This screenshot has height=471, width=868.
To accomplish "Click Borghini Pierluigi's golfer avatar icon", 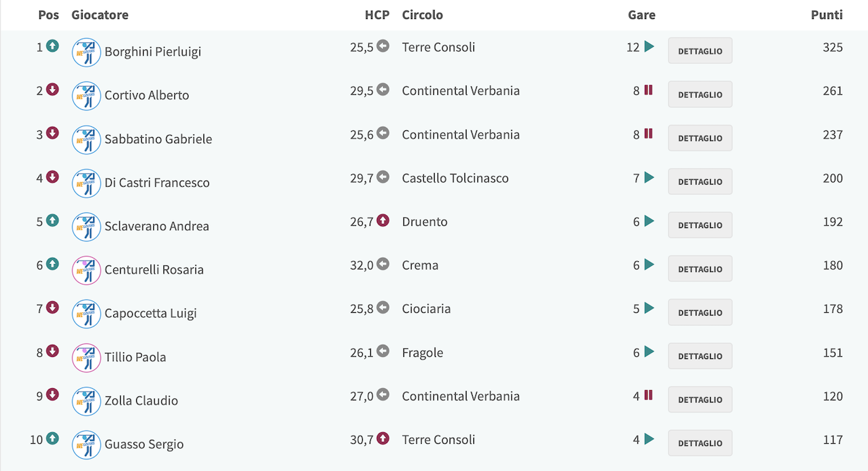I will tap(86, 52).
